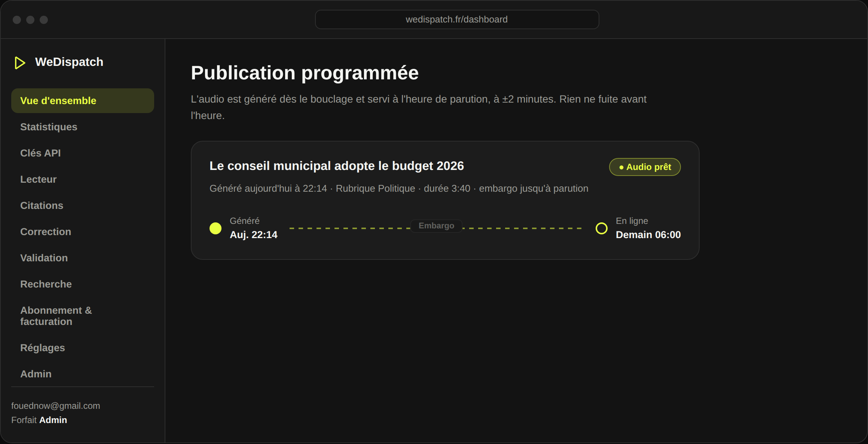Open the Citations page
Viewport: 868px width, 444px height.
tap(83, 206)
